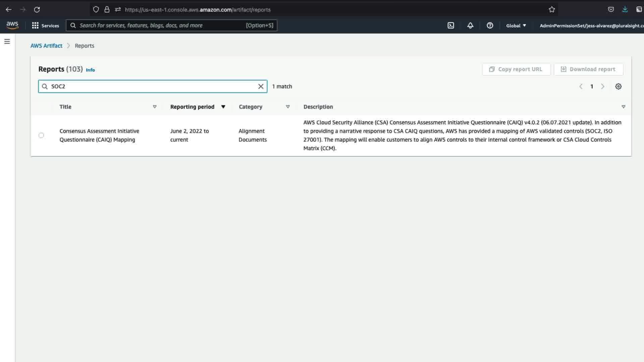Click the Copy report URL button
644x362 pixels.
516,69
